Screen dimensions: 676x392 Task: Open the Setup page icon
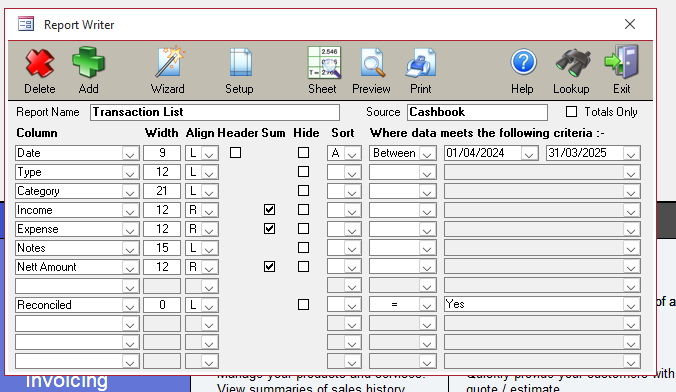240,63
